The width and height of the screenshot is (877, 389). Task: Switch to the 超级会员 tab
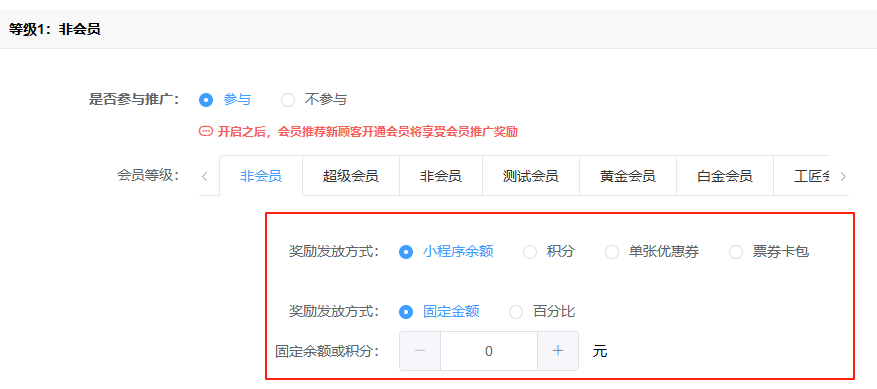[351, 176]
